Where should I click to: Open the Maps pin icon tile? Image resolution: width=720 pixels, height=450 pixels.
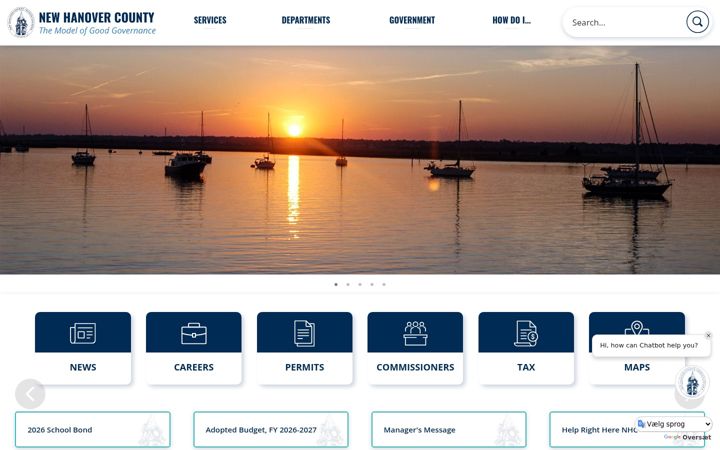pos(636,328)
